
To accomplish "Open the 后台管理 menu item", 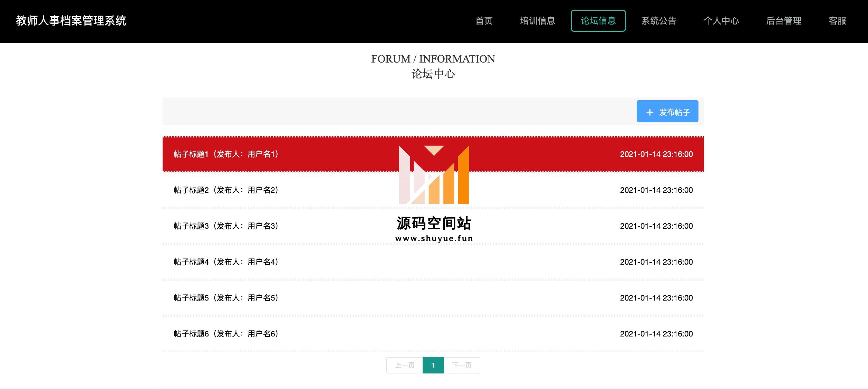I will pos(784,21).
